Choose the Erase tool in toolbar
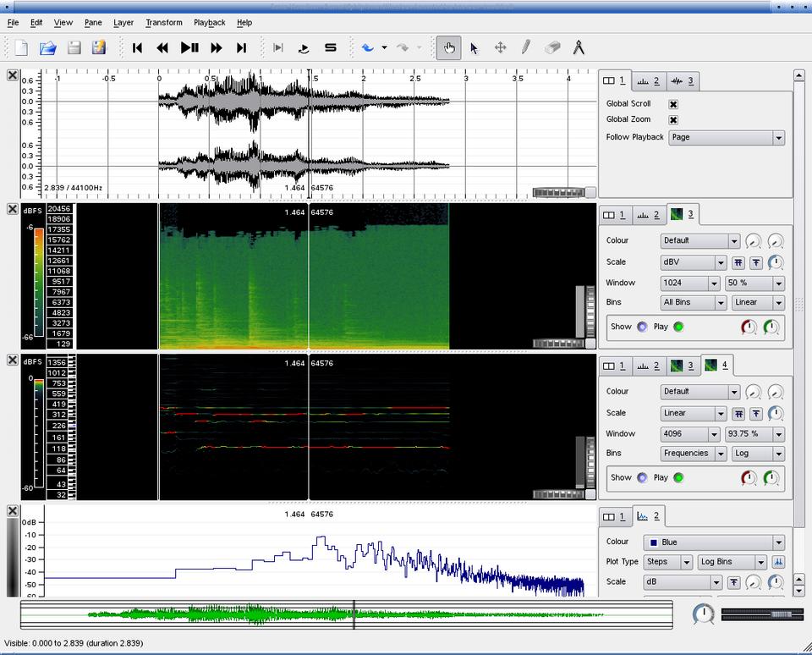This screenshot has width=812, height=655. point(551,48)
